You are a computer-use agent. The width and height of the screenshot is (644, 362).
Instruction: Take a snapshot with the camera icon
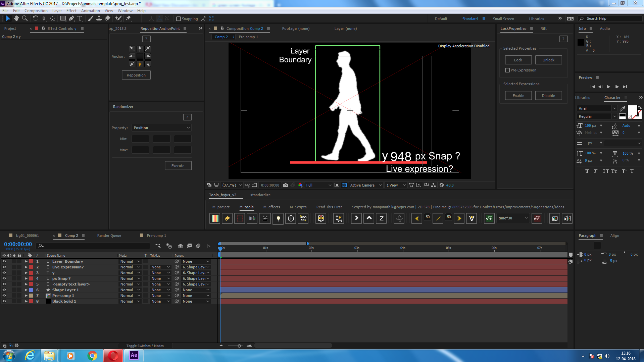coord(286,185)
